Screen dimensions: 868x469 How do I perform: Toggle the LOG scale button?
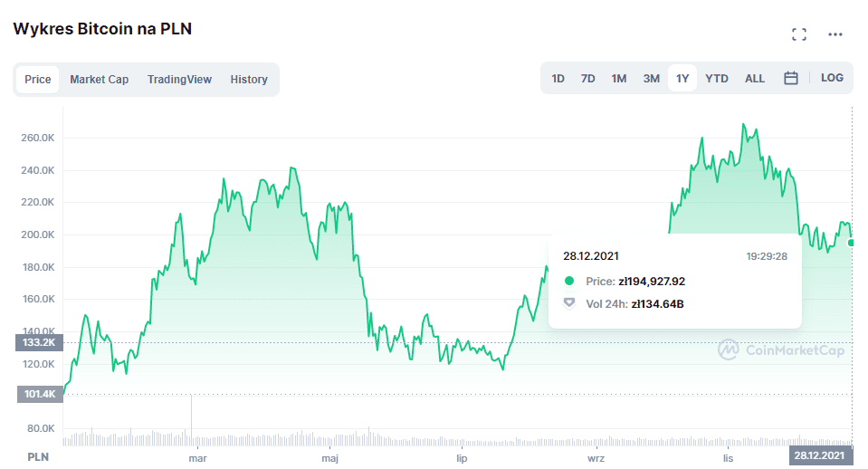(x=832, y=78)
